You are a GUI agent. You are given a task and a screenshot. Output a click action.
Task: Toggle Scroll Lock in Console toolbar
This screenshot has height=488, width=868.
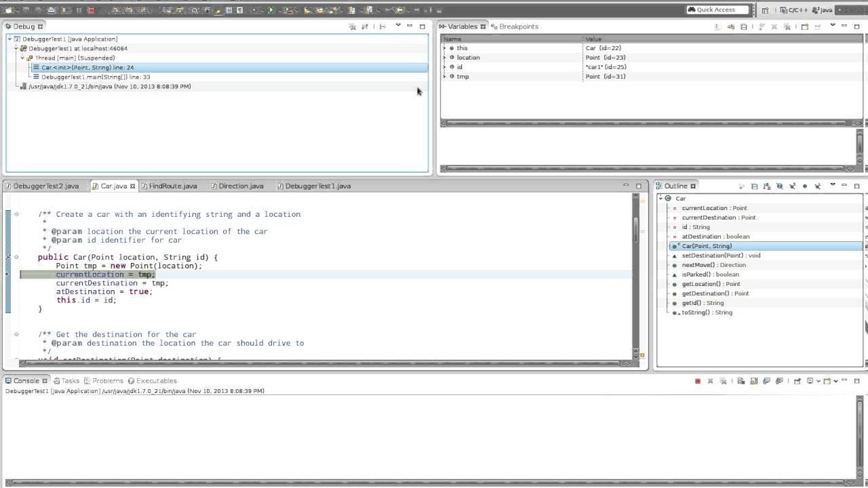pyautogui.click(x=754, y=381)
